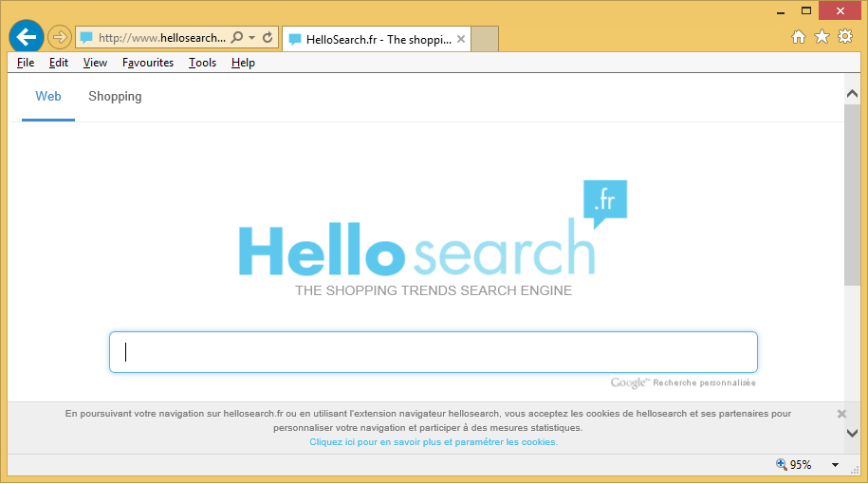The height and width of the screenshot is (484, 868).
Task: Click the zoom magnifier 95% icon
Action: pyautogui.click(x=781, y=464)
